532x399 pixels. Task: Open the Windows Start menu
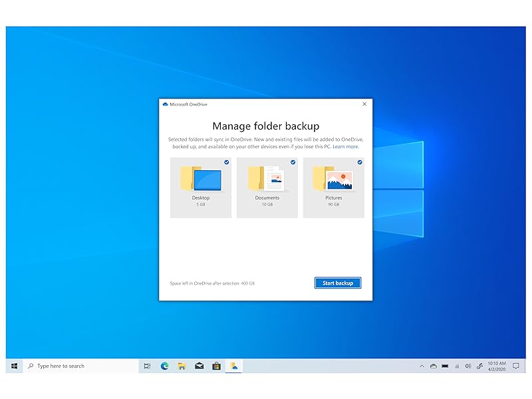tap(14, 366)
